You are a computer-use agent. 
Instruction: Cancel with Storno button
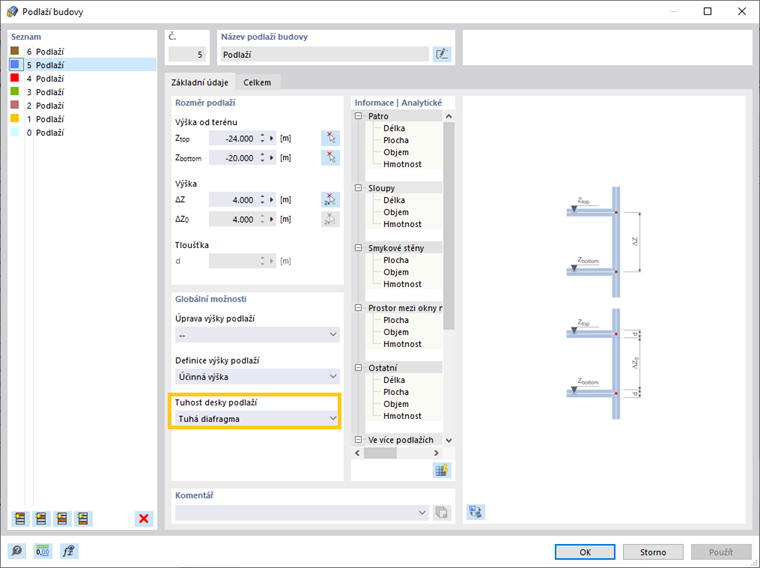pos(653,552)
